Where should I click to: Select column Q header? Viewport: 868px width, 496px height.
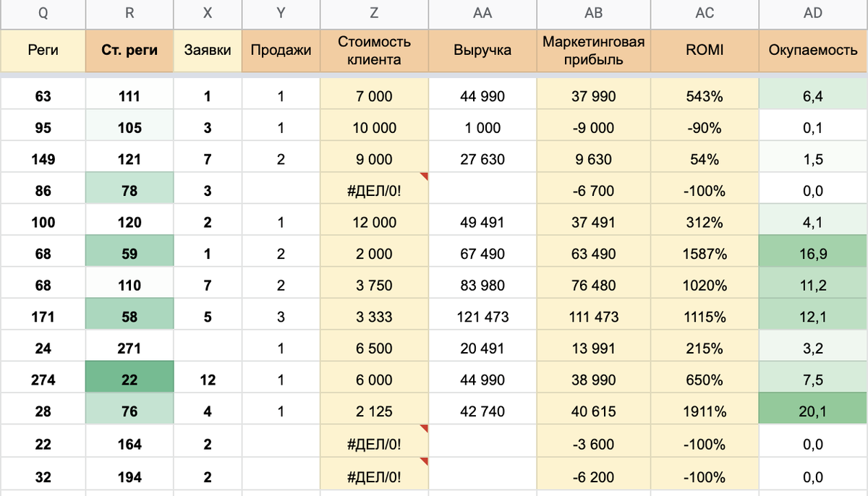click(x=43, y=14)
